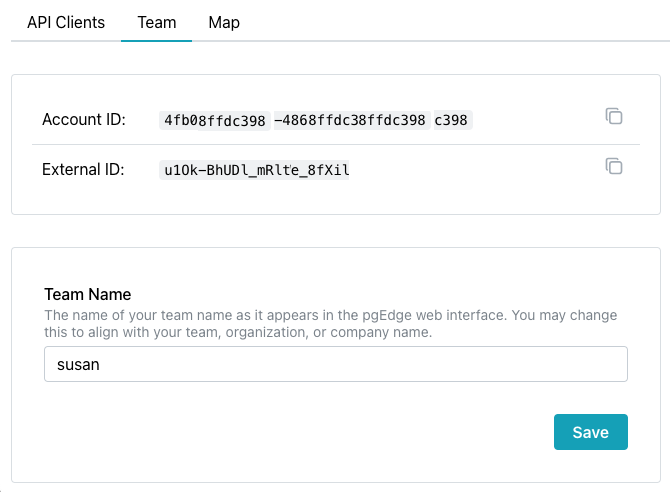This screenshot has height=492, width=670.
Task: Switch to the API Clients tab
Action: (x=66, y=22)
